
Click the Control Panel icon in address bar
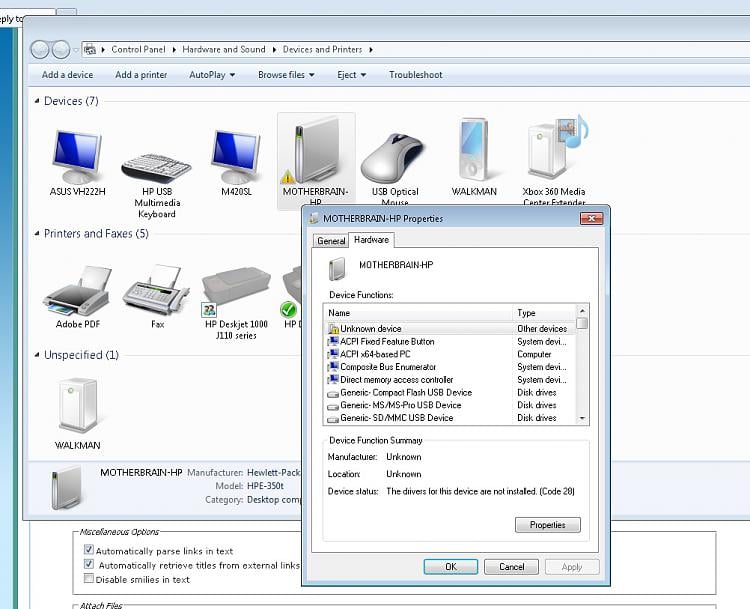coord(89,49)
